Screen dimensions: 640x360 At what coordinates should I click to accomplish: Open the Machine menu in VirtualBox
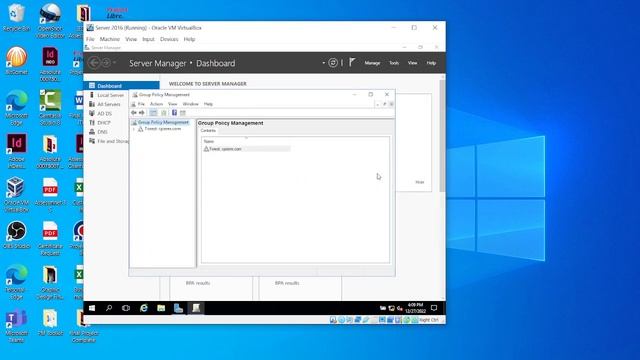pyautogui.click(x=110, y=39)
